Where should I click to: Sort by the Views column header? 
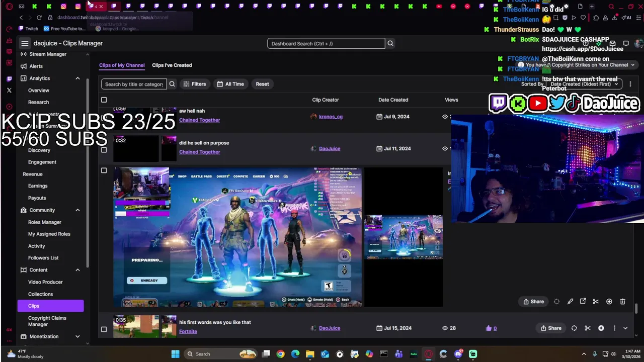(451, 100)
